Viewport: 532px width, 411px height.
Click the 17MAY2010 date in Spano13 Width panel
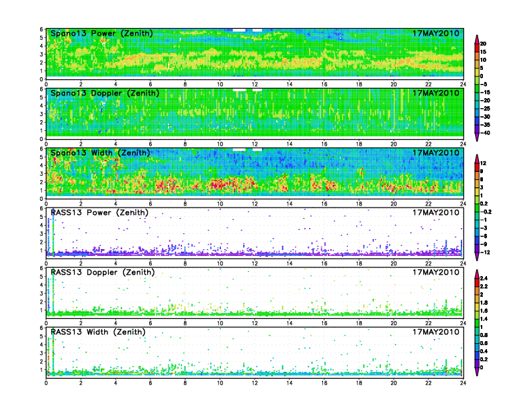point(436,153)
